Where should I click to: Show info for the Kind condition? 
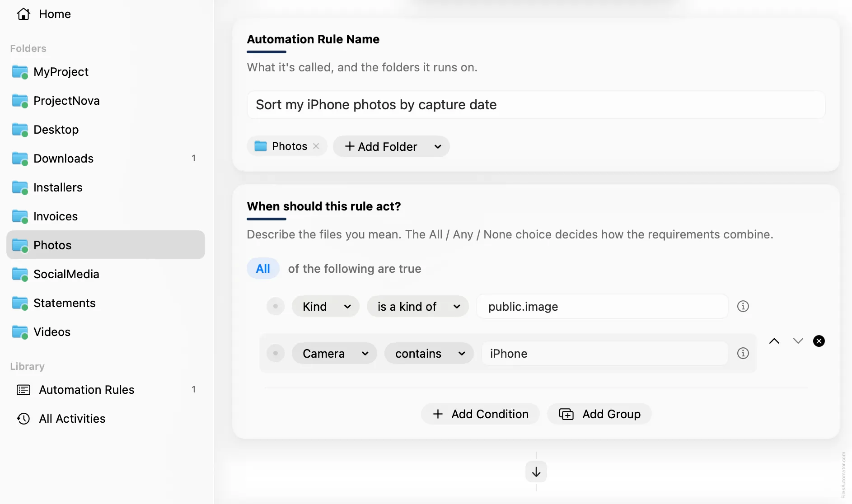click(743, 306)
